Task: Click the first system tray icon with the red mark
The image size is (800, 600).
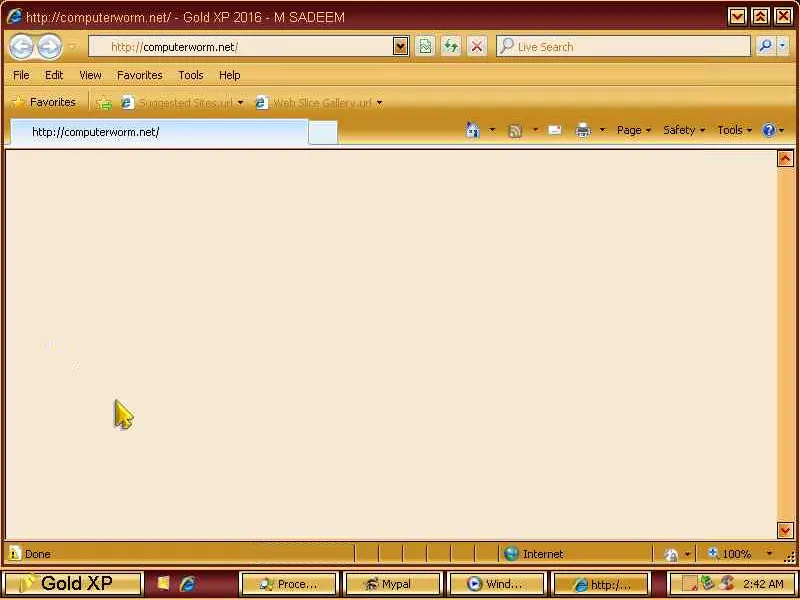Action: tap(690, 583)
